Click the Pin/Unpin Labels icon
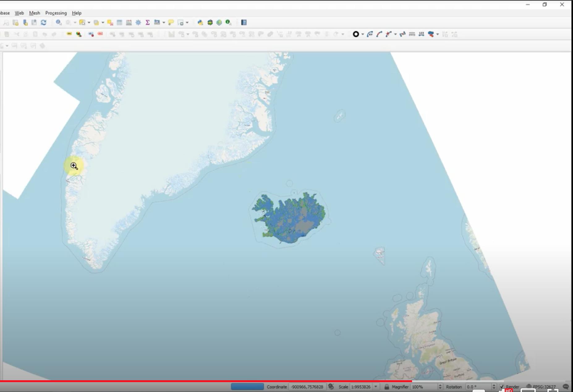The height and width of the screenshot is (392, 573). coord(91,34)
